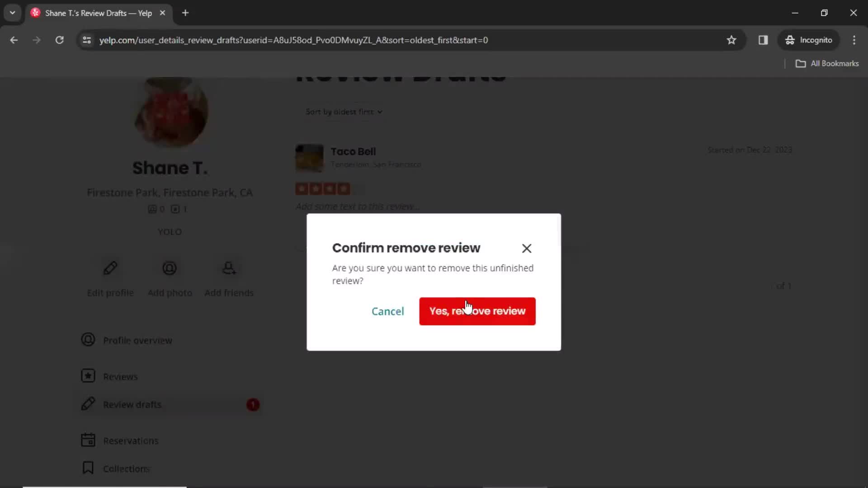
Task: Select Cancel to dismiss dialog
Action: tap(387, 310)
